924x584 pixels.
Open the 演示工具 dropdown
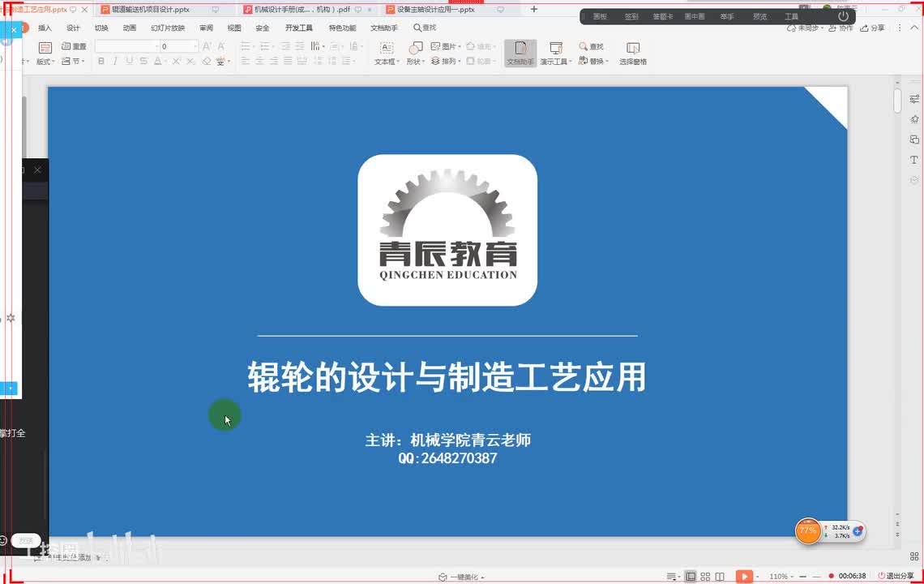click(x=556, y=53)
